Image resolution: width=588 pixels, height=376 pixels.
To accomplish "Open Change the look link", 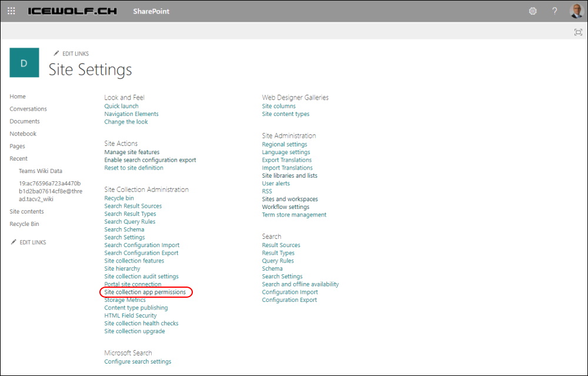I will coord(126,122).
